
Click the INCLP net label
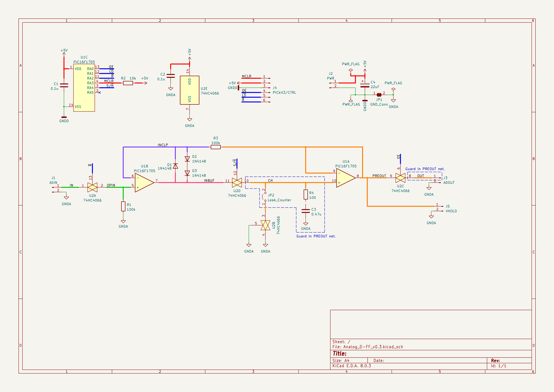pos(163,145)
